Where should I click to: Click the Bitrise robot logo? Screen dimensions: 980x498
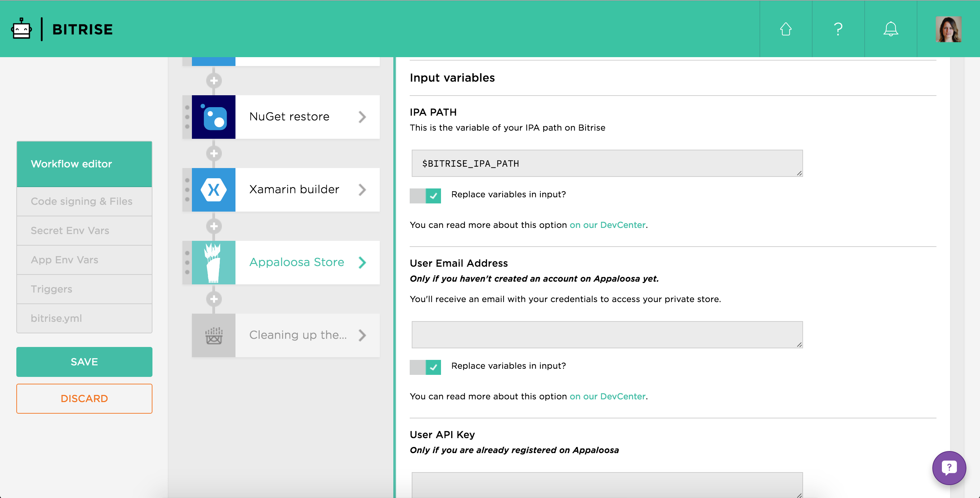21,29
